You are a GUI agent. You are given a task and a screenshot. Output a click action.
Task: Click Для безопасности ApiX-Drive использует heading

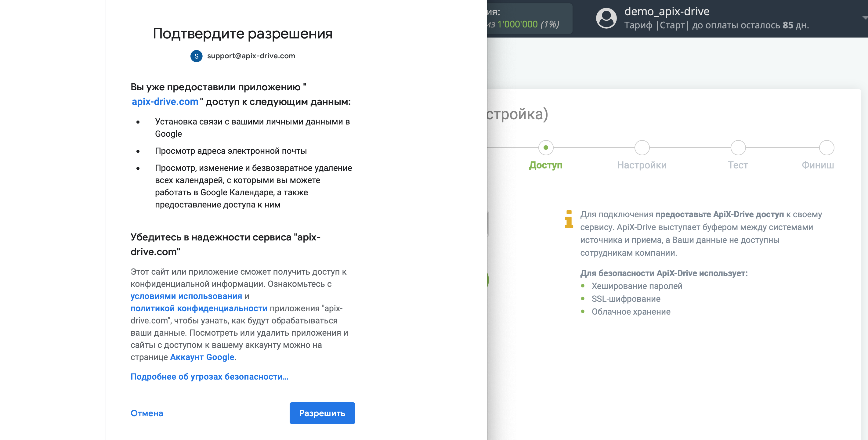click(x=664, y=273)
